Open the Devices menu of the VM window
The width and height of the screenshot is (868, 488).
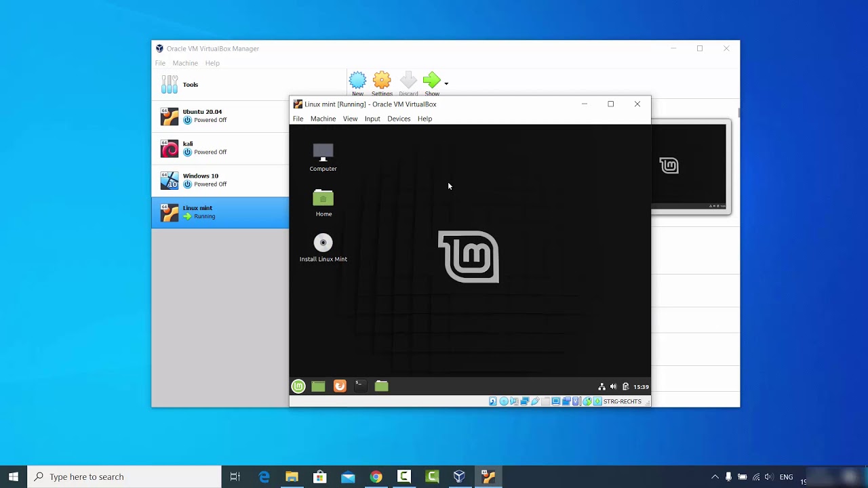399,119
